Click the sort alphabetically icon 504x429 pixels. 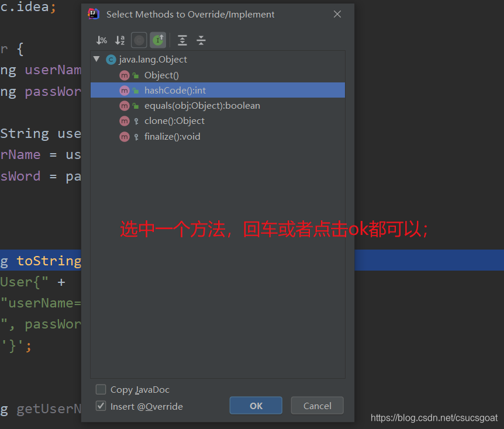click(120, 40)
